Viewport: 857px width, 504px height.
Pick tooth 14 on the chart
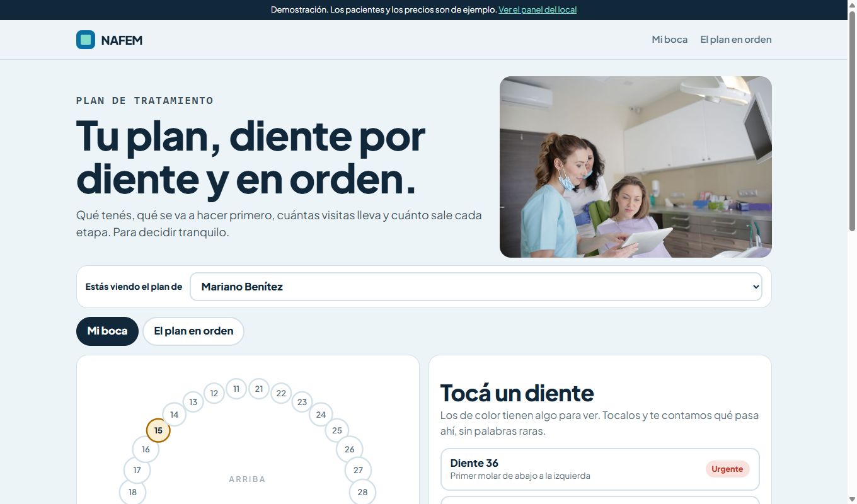[x=175, y=415]
